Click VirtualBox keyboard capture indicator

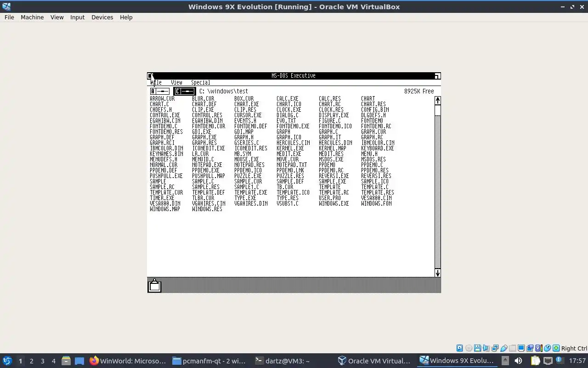(x=556, y=348)
